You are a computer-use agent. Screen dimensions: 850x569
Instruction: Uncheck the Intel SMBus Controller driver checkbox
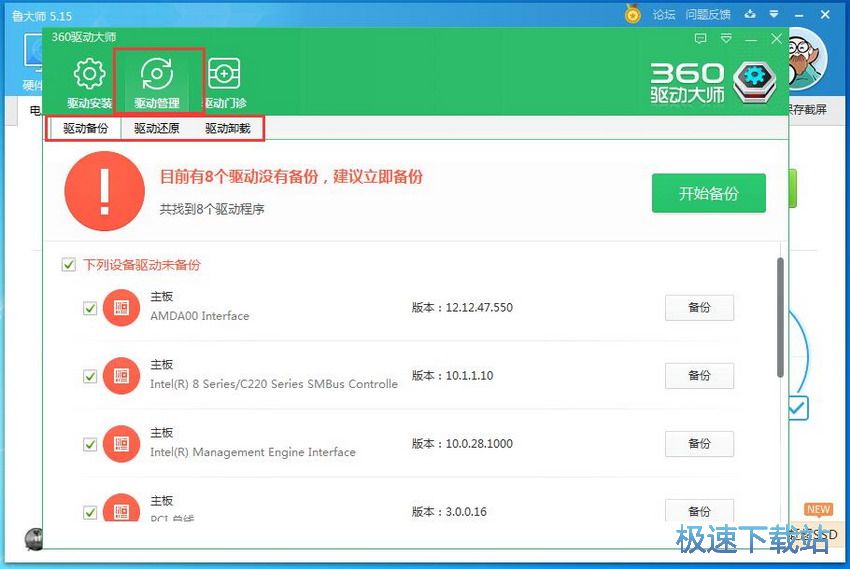pos(90,376)
